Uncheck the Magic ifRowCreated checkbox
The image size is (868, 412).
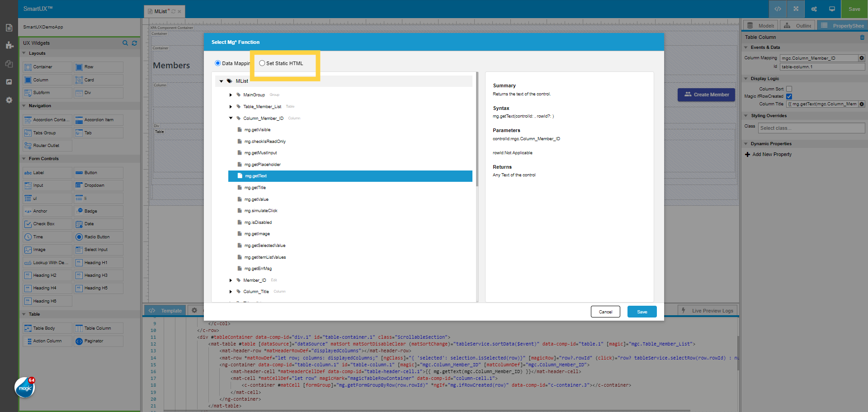789,96
